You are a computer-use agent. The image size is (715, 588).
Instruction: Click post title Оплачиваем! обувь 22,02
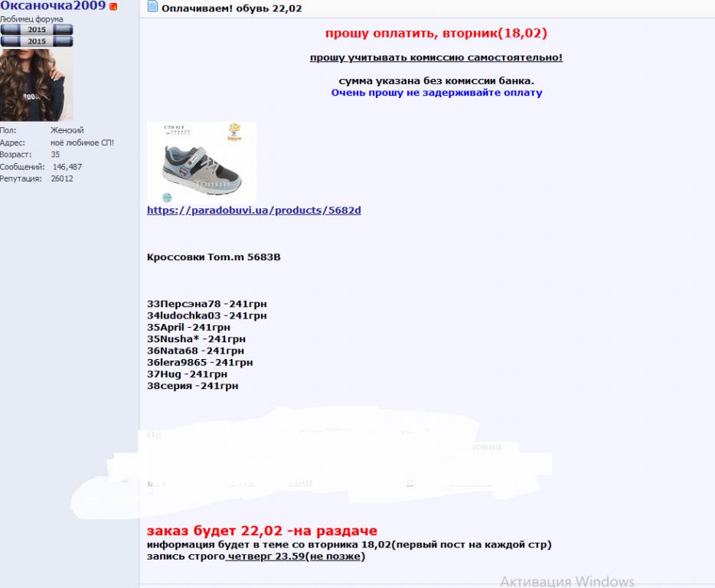232,8
